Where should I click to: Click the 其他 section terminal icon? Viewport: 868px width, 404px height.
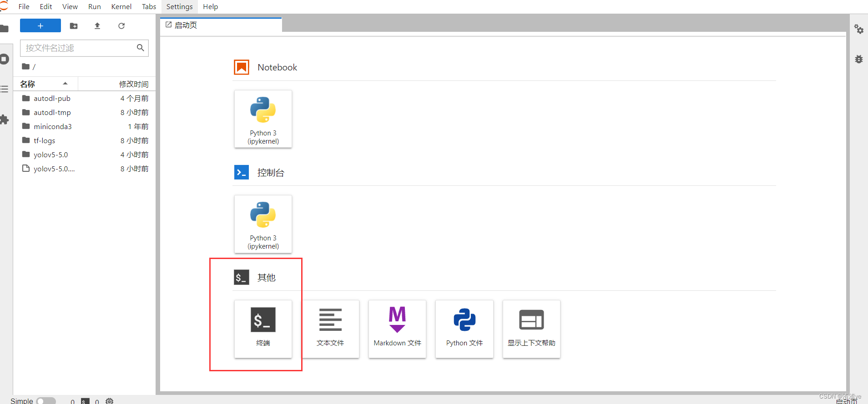242,277
